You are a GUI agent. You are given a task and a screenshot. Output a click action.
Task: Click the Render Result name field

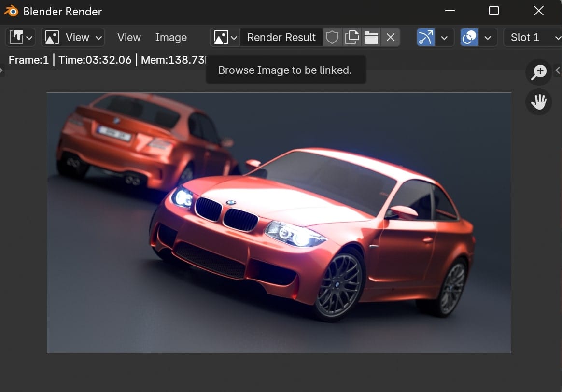281,37
